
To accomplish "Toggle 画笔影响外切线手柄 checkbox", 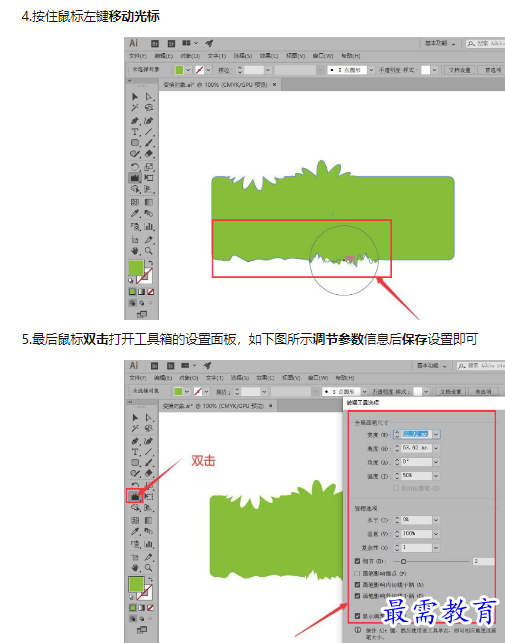I will (357, 596).
